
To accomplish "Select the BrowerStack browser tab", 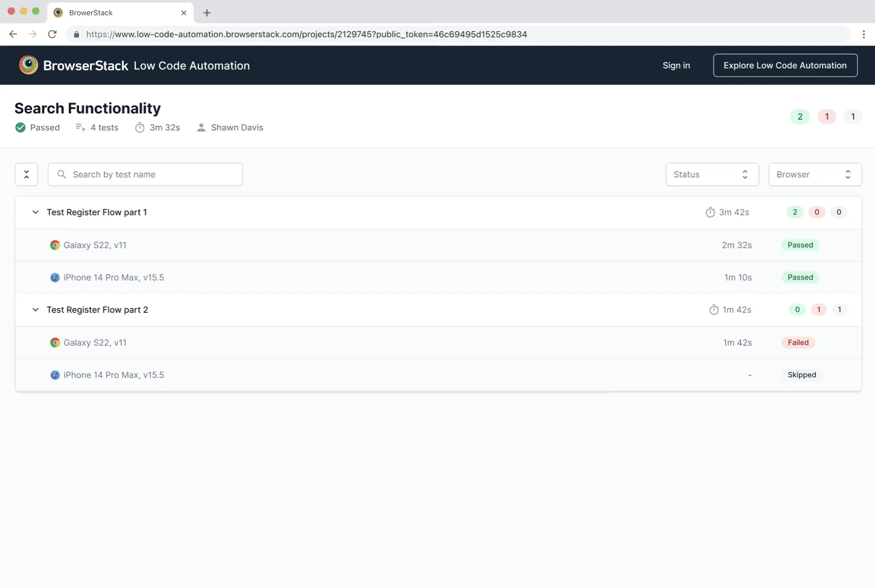I will click(116, 13).
